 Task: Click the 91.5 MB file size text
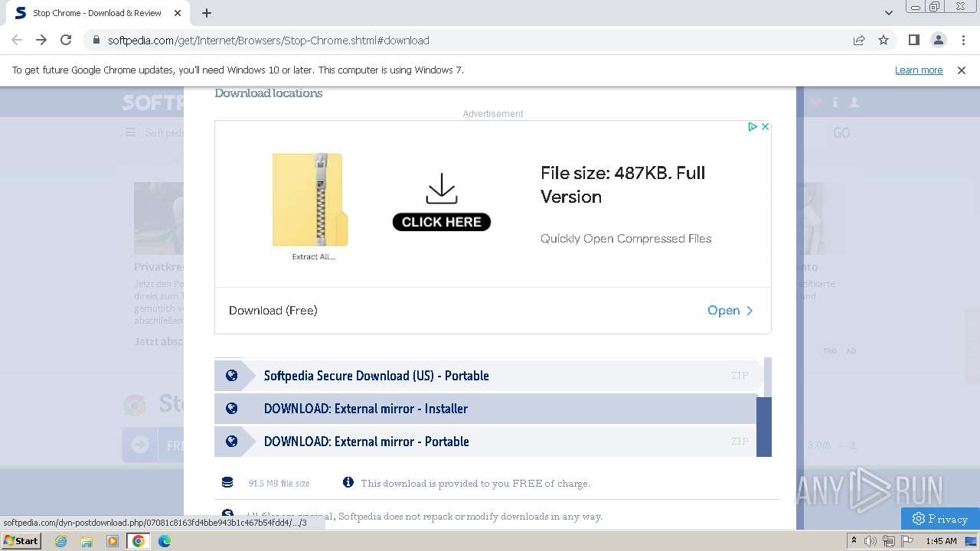(x=279, y=484)
